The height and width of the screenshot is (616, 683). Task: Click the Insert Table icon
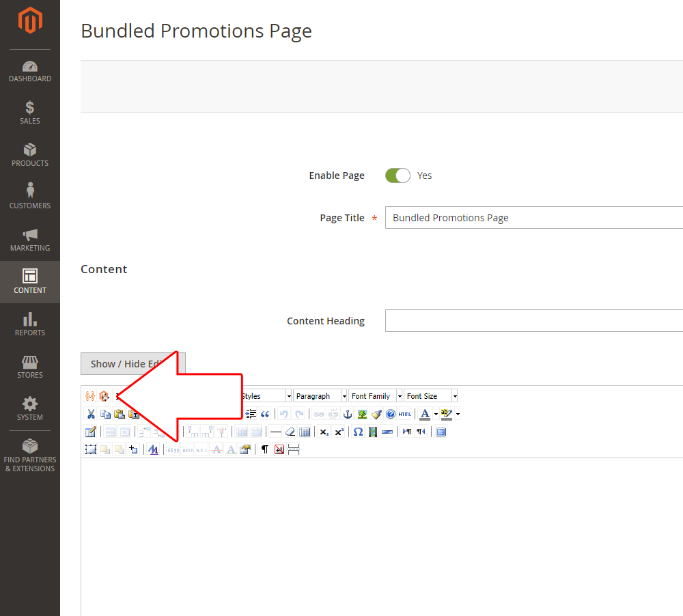[90, 432]
